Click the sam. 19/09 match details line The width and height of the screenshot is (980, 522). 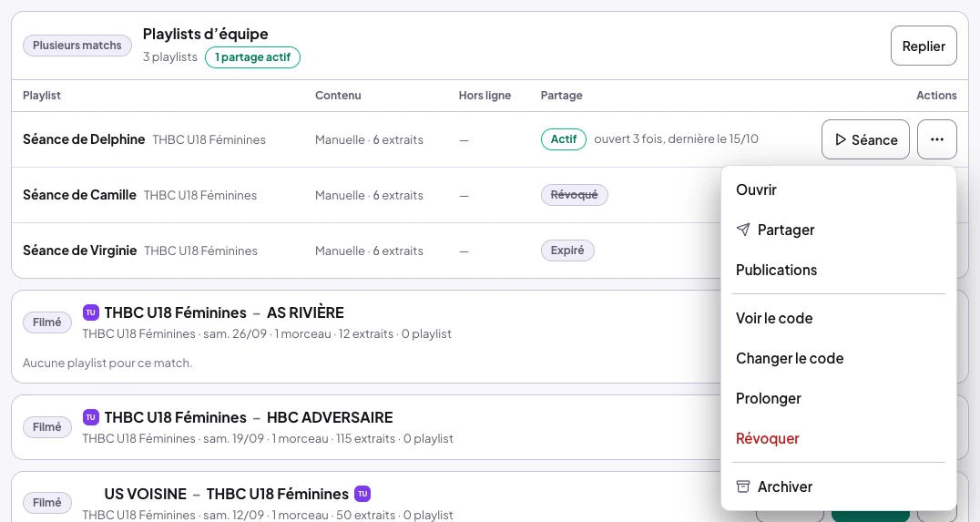pyautogui.click(x=268, y=439)
